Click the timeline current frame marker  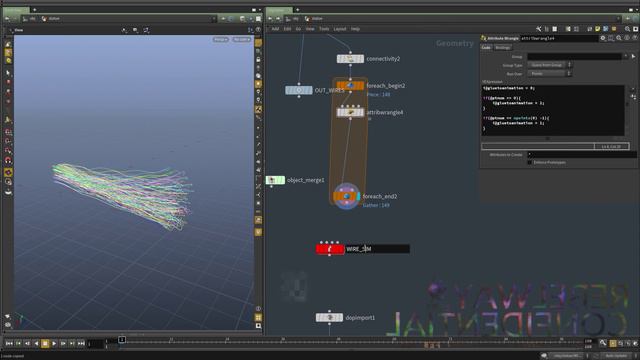click(122, 340)
